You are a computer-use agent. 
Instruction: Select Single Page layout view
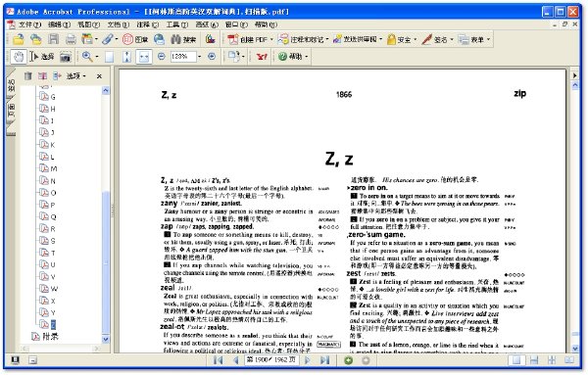516,360
